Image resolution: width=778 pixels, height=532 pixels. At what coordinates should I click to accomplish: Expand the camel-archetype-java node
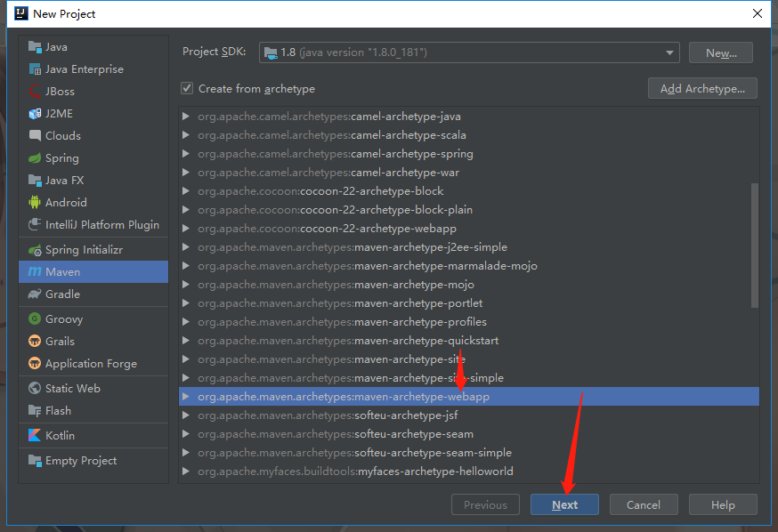pos(185,117)
